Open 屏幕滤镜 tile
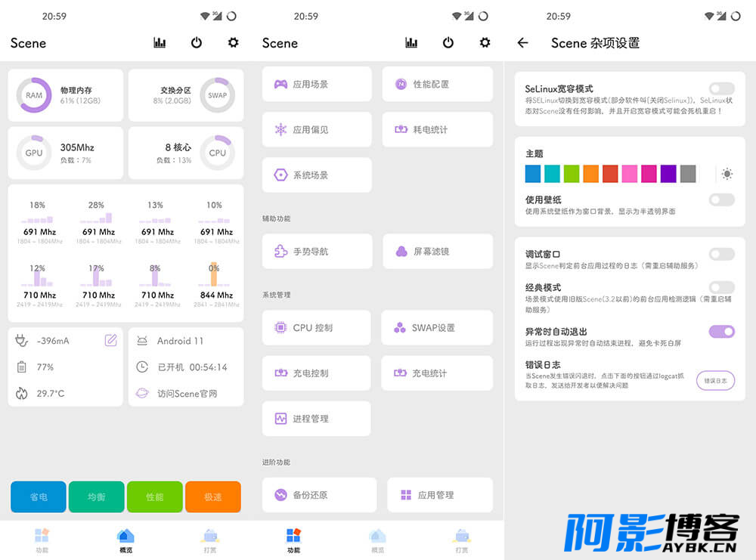This screenshot has width=756, height=560. 437,251
